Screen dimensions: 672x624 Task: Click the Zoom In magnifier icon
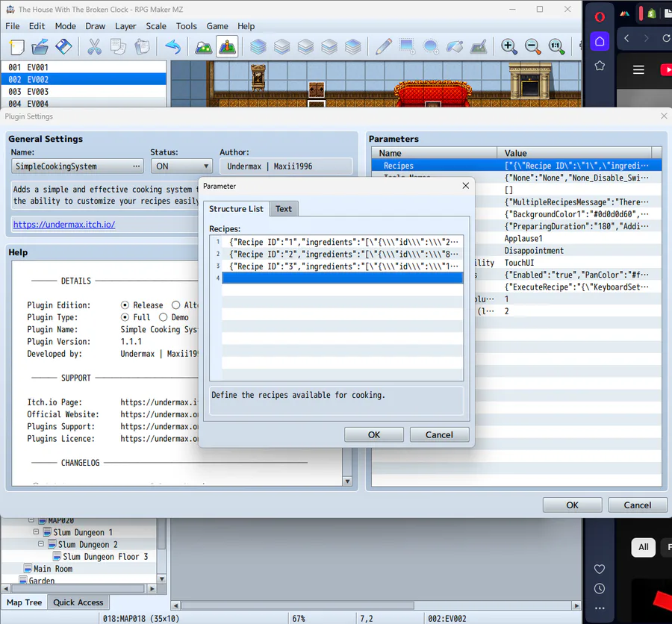pos(508,46)
